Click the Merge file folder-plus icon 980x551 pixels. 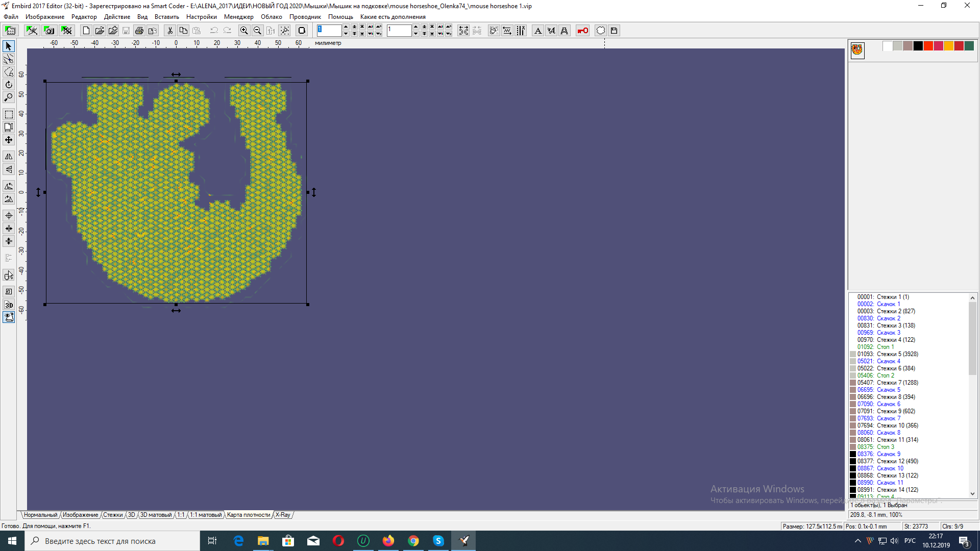[x=113, y=31]
